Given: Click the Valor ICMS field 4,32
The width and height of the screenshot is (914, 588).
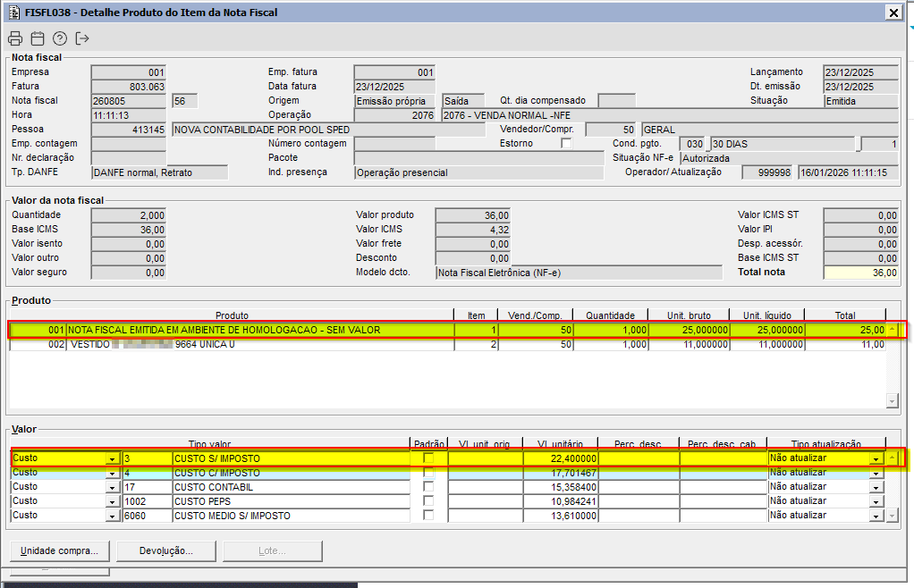Looking at the screenshot, I should (x=473, y=230).
